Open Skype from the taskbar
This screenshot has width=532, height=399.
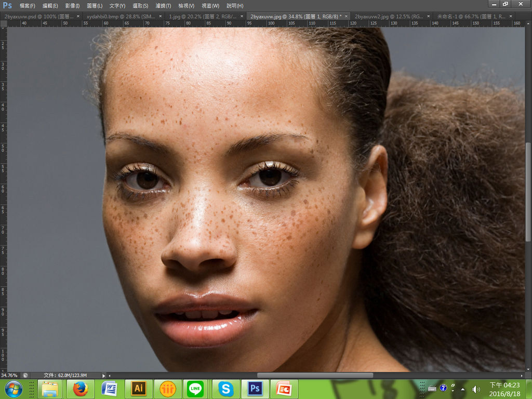[x=225, y=389]
